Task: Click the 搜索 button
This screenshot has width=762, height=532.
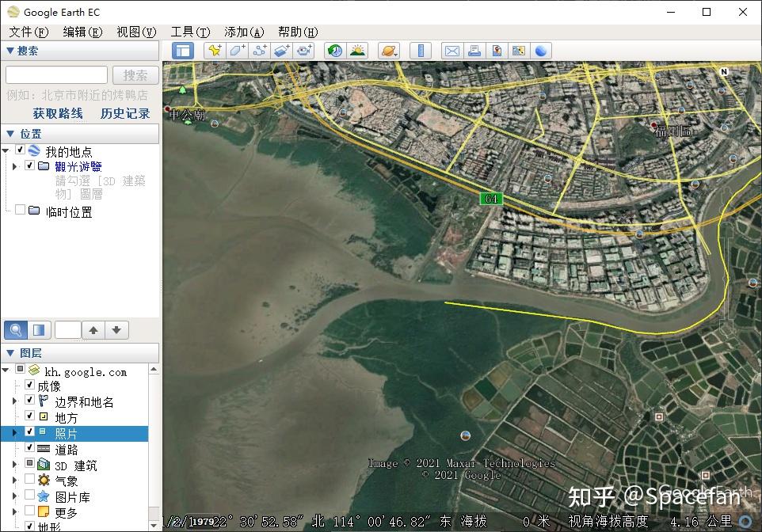Action: pyautogui.click(x=135, y=75)
